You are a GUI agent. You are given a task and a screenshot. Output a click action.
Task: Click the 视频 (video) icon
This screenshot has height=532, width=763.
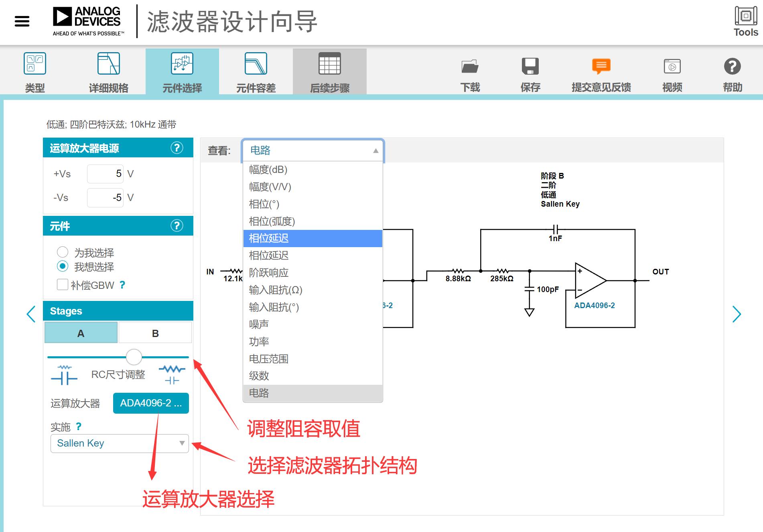click(x=672, y=67)
